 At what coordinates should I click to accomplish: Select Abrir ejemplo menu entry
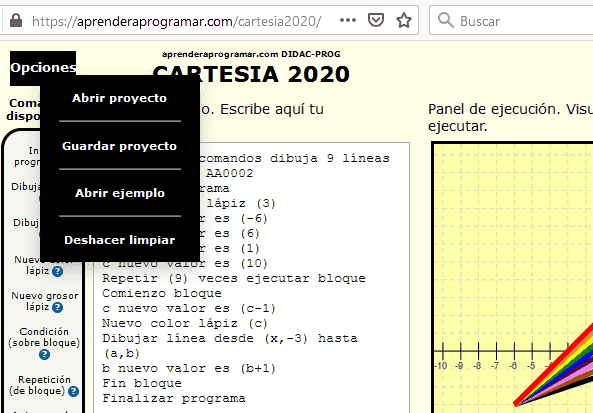[x=120, y=193]
